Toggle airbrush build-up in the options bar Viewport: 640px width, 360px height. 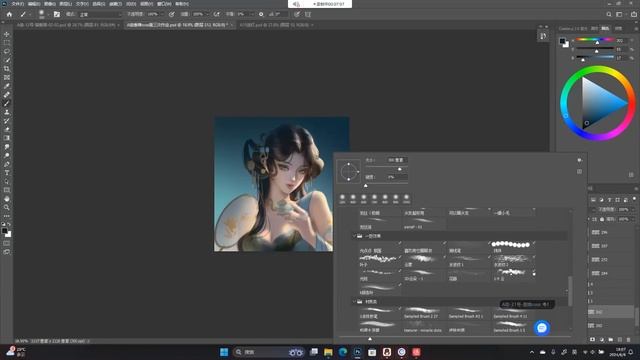coord(217,14)
